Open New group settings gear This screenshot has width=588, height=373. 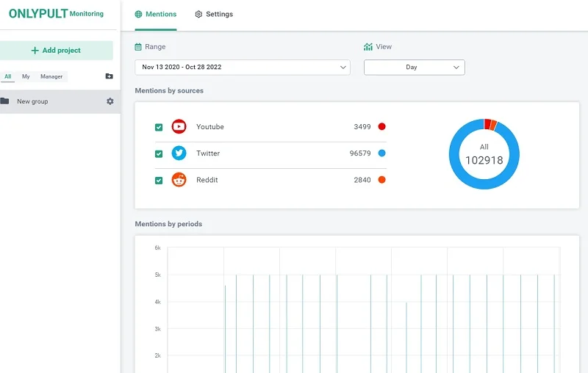[x=110, y=101]
